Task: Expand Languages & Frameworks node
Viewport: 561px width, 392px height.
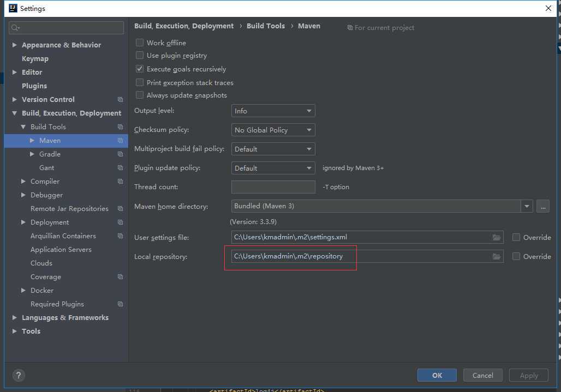Action: tap(14, 318)
